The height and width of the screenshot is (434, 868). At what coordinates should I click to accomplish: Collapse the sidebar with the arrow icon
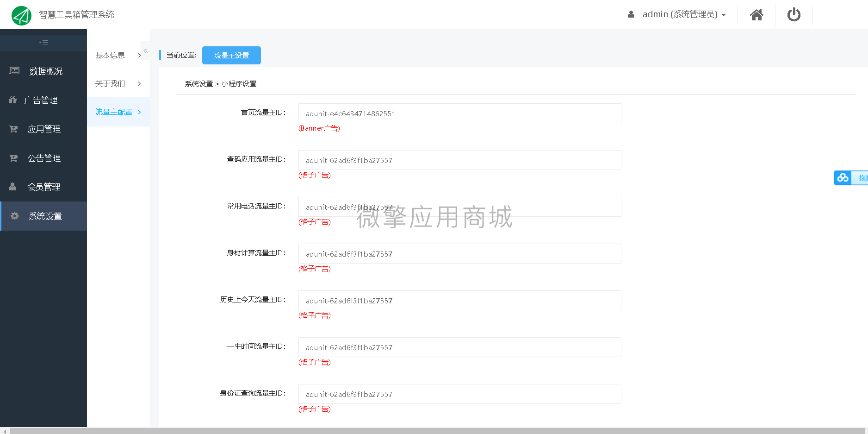43,42
